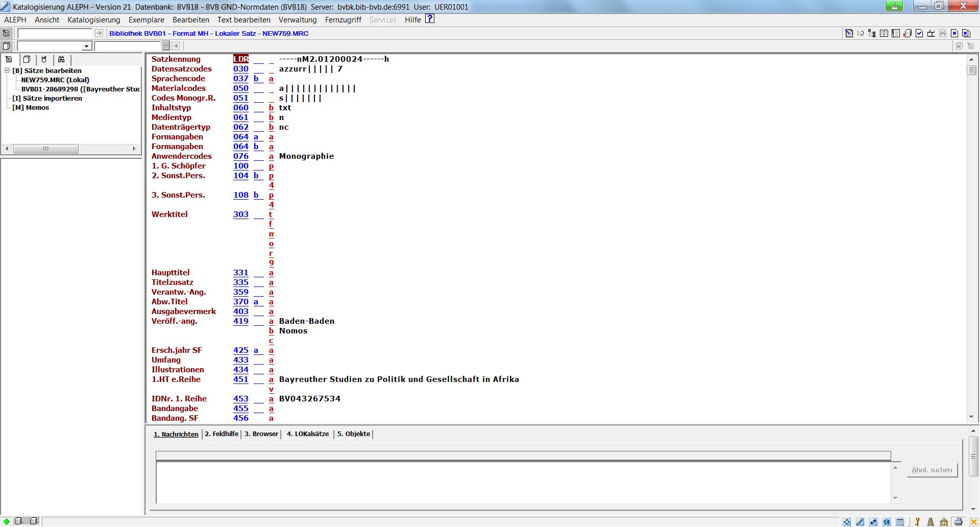The height and width of the screenshot is (527, 980).
Task: Click the field tag link 419
Action: tap(240, 321)
